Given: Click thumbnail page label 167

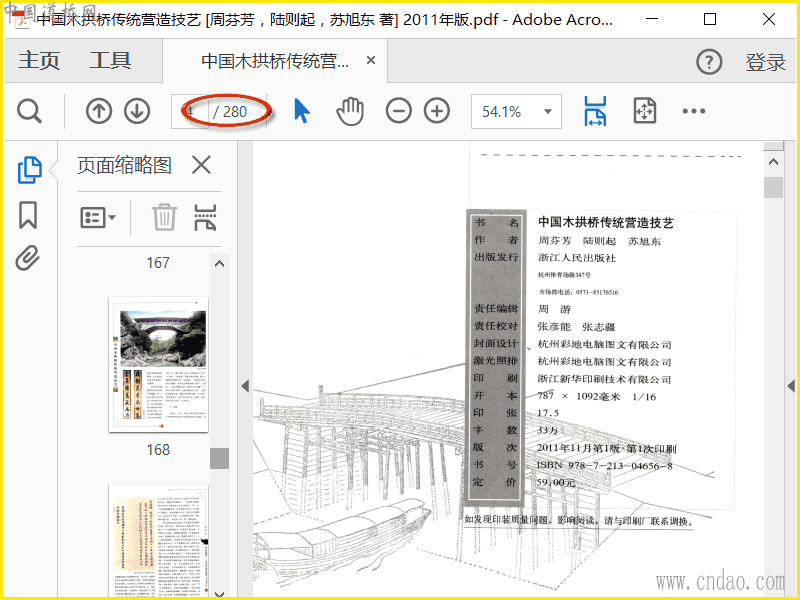Looking at the screenshot, I should pos(158,263).
